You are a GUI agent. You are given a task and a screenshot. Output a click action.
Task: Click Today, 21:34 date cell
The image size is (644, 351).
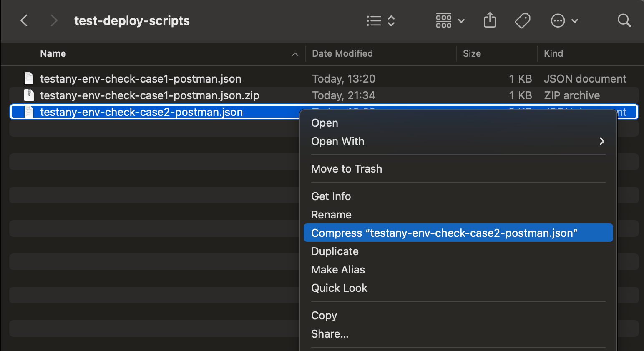tap(344, 95)
